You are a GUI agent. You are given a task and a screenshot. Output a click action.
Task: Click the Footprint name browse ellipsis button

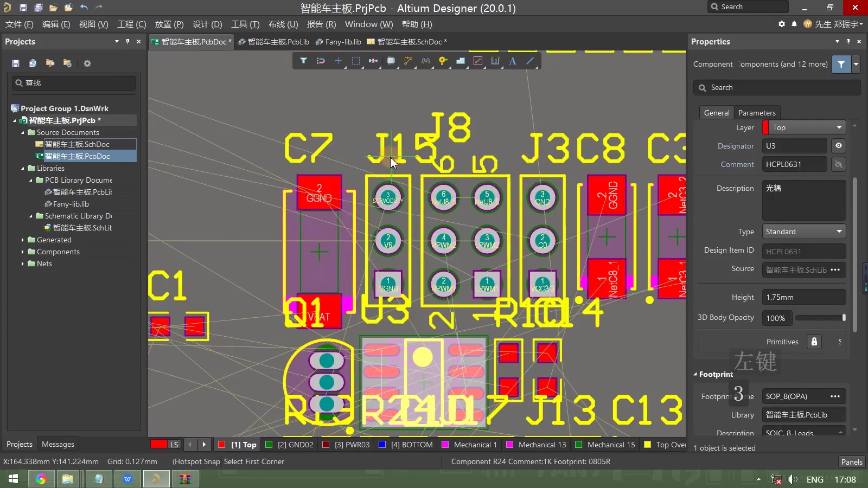tap(835, 396)
